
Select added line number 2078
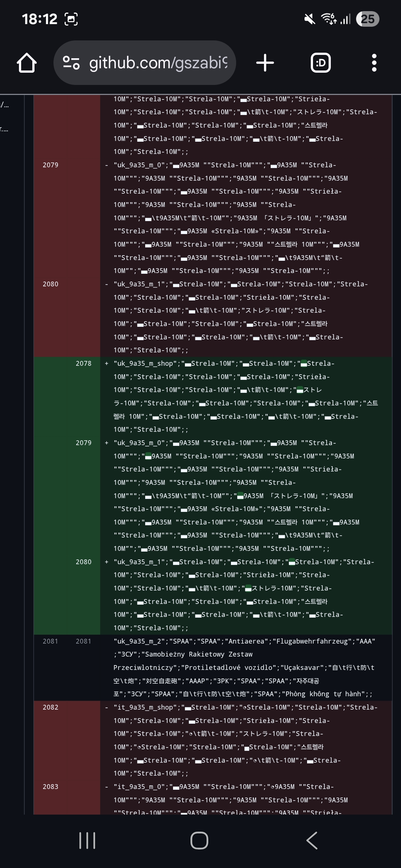click(x=84, y=364)
